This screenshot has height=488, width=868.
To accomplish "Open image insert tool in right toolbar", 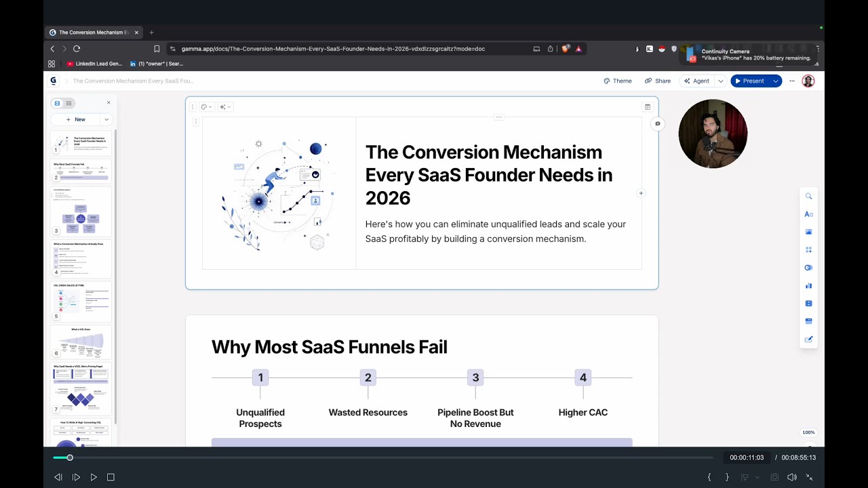I will [808, 232].
